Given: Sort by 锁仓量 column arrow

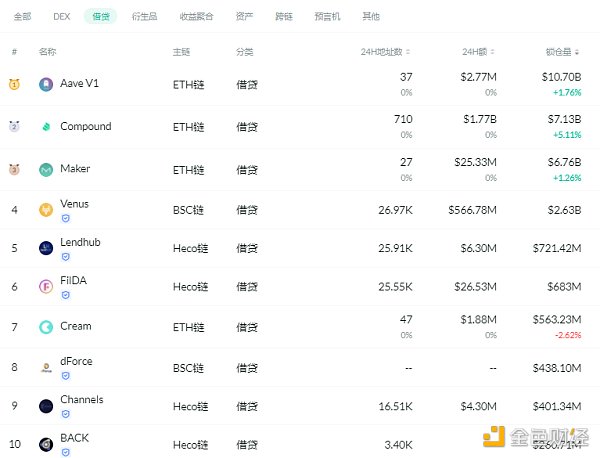Looking at the screenshot, I should 577,52.
